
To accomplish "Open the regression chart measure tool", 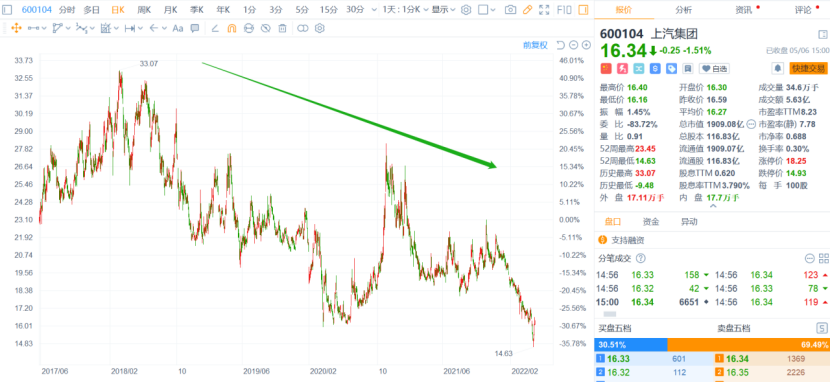I will (x=105, y=29).
